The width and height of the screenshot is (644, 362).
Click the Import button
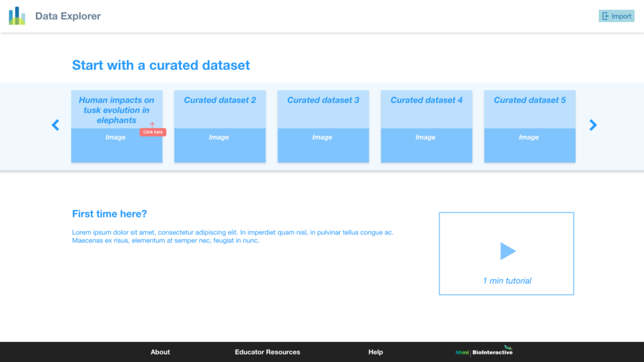(x=616, y=16)
